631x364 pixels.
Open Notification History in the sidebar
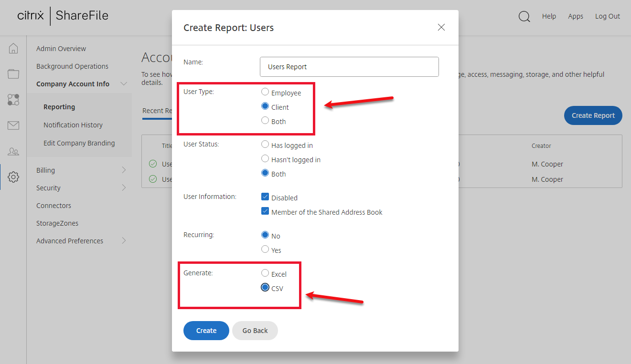click(73, 125)
